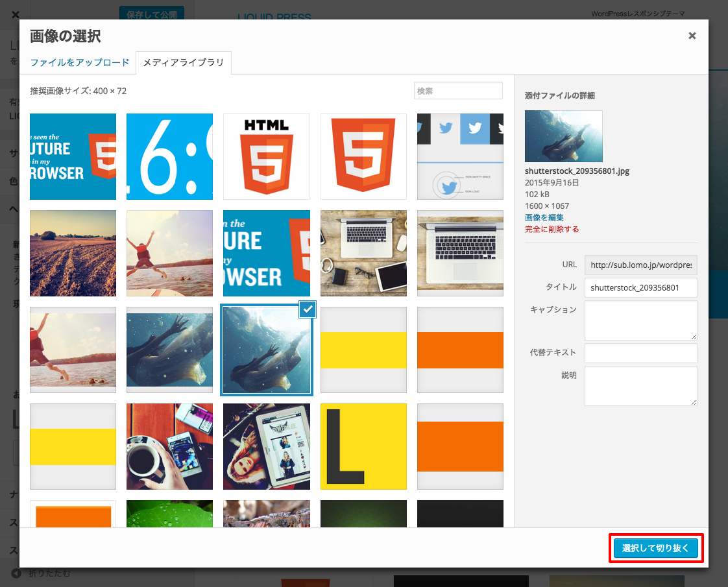
Task: Select the HTML5 logo on white thumbnail
Action: click(266, 156)
